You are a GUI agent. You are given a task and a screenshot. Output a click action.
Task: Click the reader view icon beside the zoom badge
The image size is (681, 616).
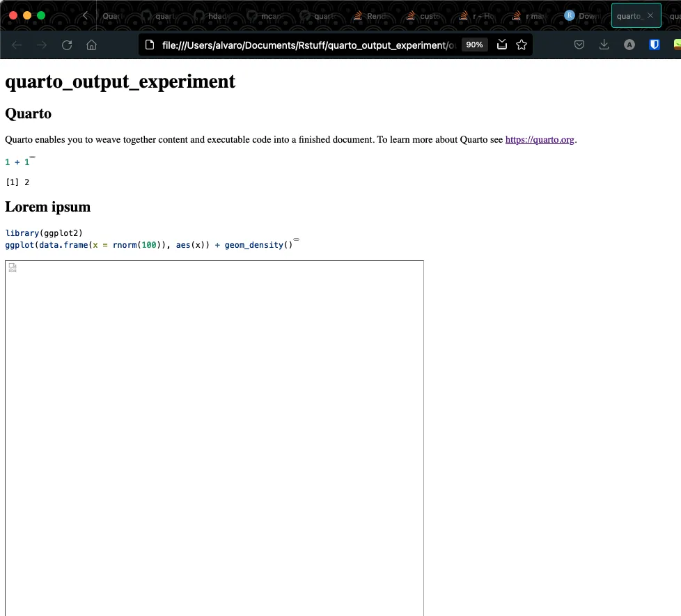click(502, 45)
